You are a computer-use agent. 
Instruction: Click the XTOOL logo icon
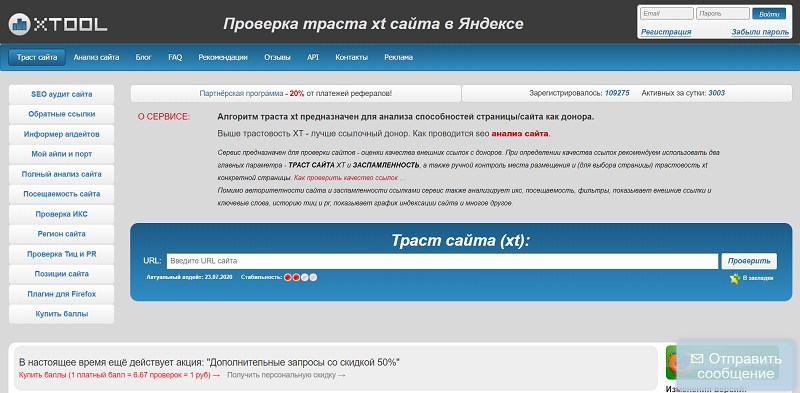click(19, 23)
